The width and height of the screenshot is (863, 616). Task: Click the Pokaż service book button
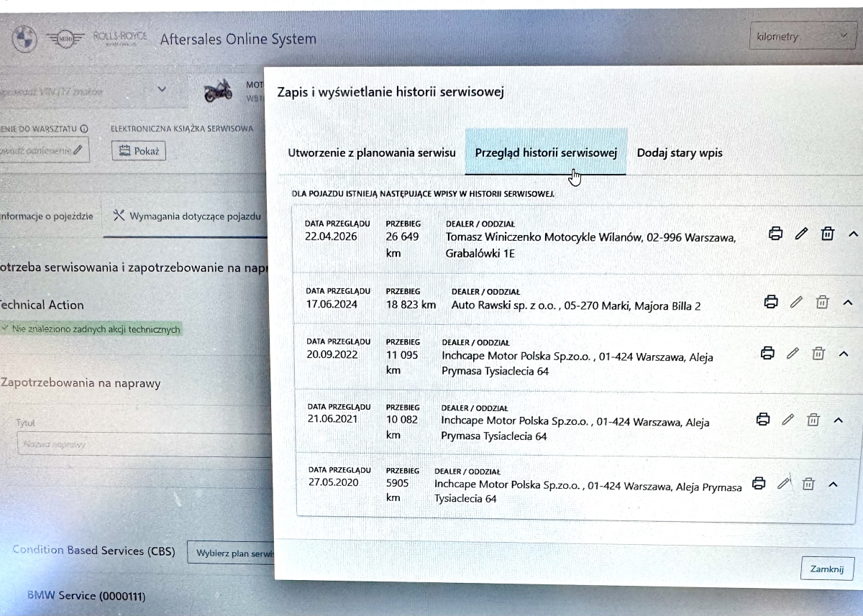pos(139,151)
